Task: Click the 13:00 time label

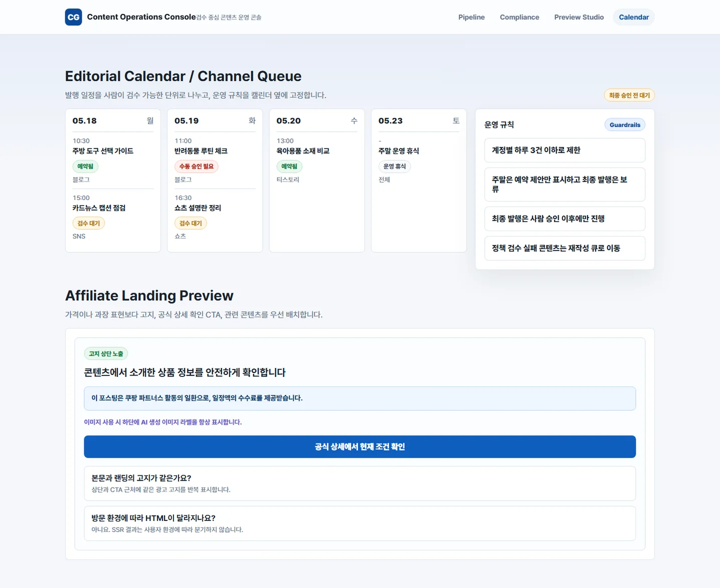Action: 285,141
